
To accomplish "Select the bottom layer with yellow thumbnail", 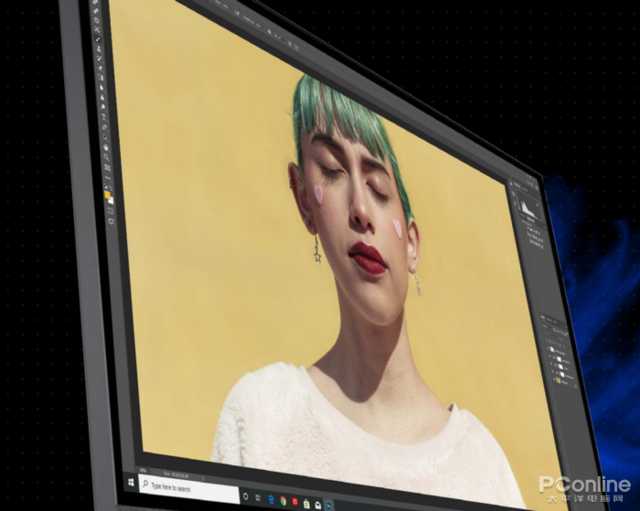I will (x=562, y=381).
